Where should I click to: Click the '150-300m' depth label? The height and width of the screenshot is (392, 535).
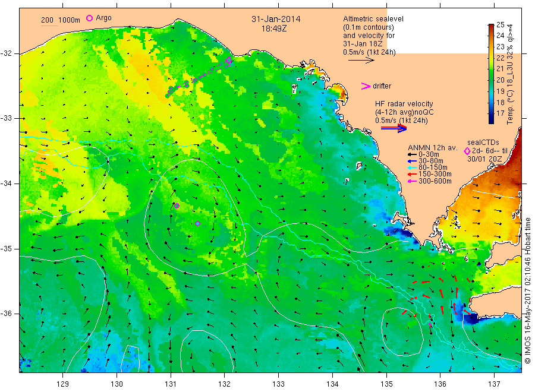[x=435, y=174]
